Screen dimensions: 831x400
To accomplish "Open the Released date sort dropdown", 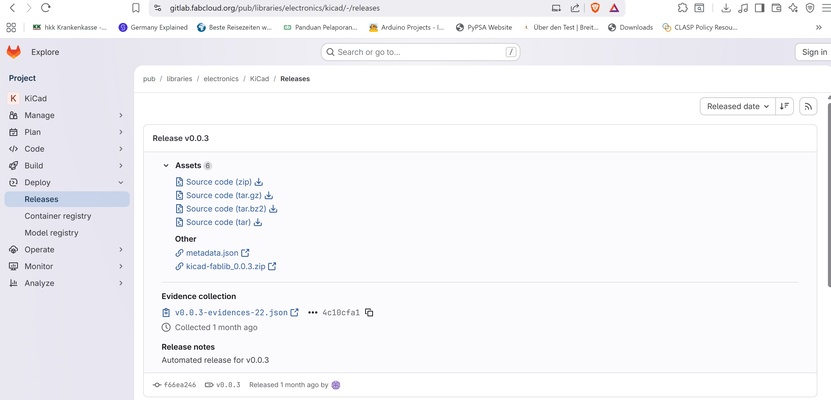I will click(738, 106).
